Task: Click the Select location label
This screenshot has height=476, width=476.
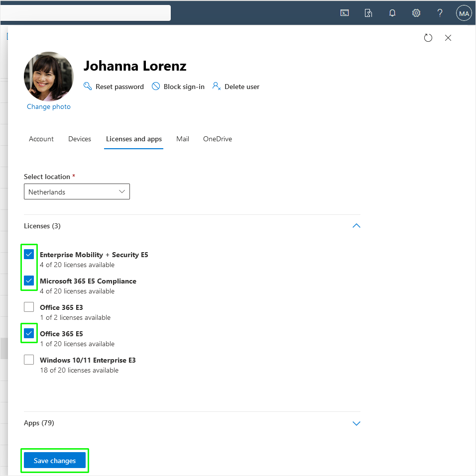Action: [x=47, y=177]
